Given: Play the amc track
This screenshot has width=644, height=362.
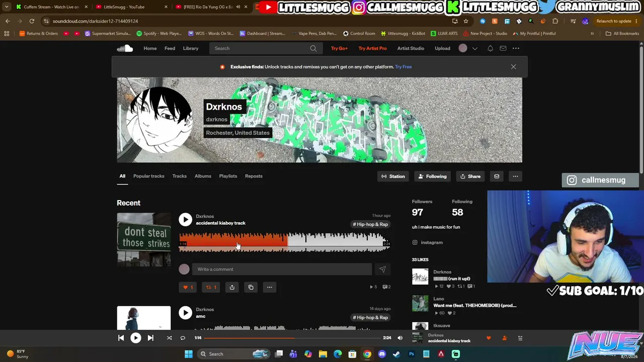Looking at the screenshot, I should click(186, 313).
